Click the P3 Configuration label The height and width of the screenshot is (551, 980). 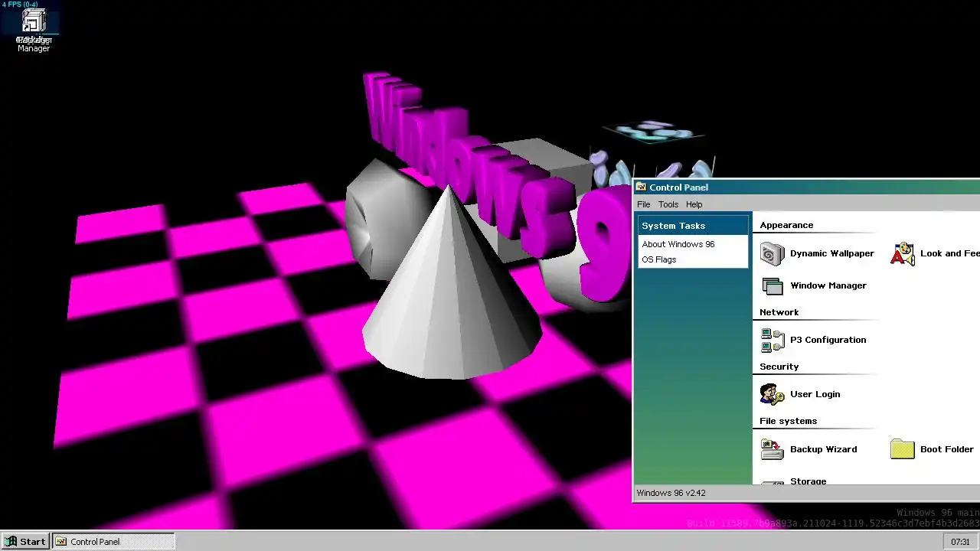[828, 340]
